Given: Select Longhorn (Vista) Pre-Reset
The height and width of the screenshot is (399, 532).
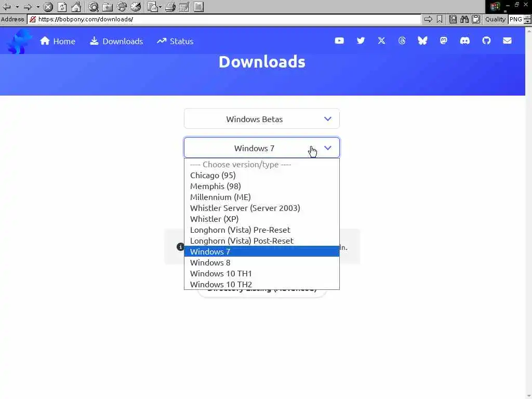Looking at the screenshot, I should click(262, 230).
